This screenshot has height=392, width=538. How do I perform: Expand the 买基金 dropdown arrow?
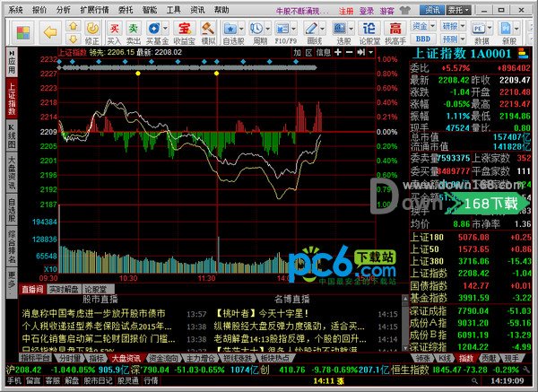click(x=165, y=28)
